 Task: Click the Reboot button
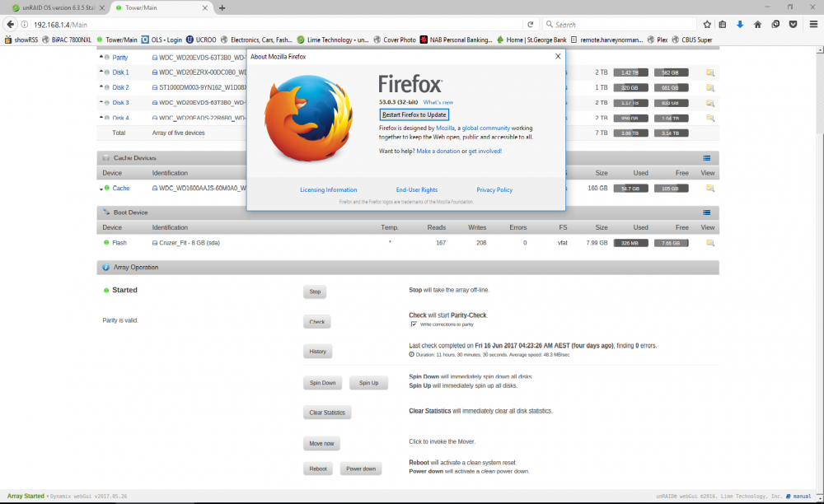pyautogui.click(x=318, y=469)
